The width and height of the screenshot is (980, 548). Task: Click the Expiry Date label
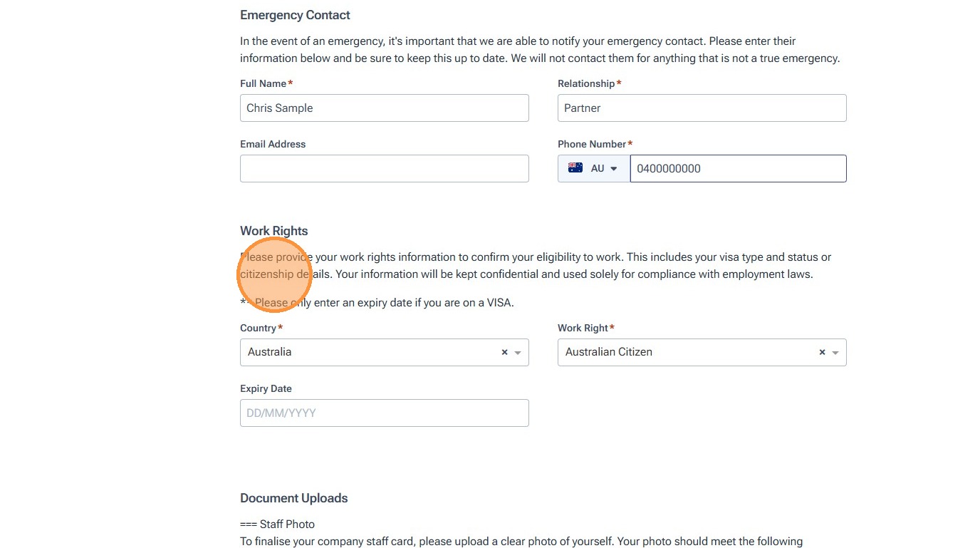(x=266, y=388)
